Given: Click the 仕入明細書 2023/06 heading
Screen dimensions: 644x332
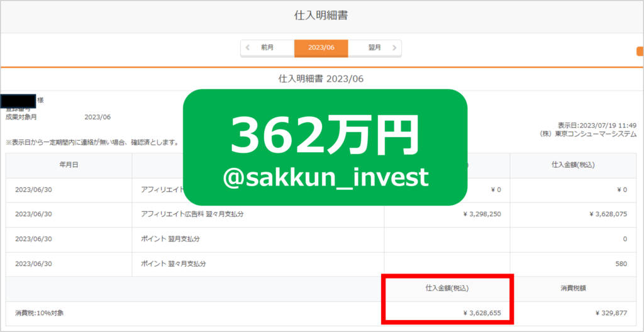Looking at the screenshot, I should pyautogui.click(x=321, y=79).
